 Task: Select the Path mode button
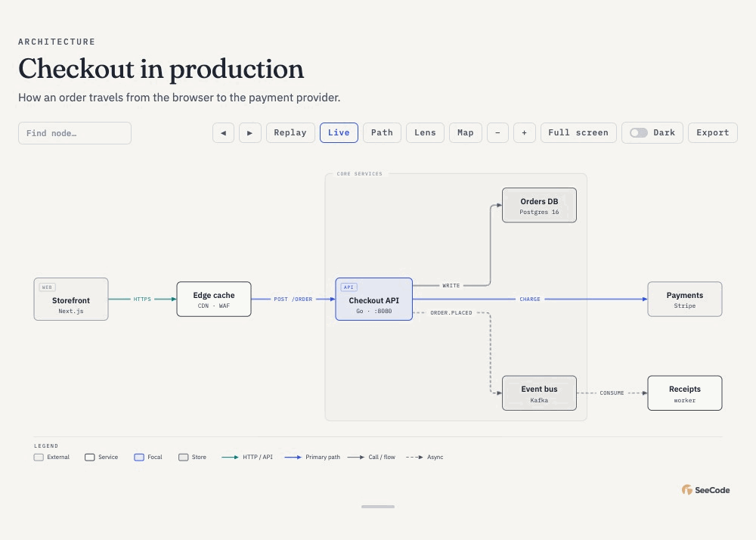tap(382, 132)
